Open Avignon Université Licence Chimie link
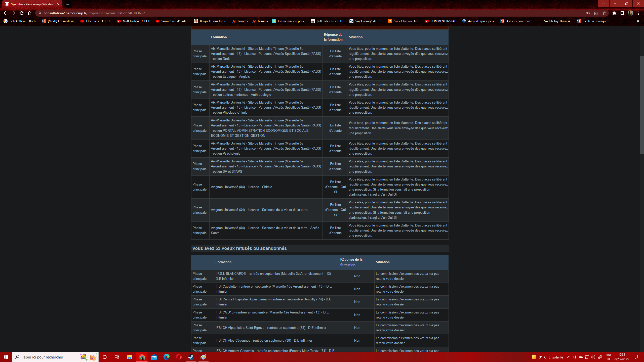This screenshot has height=362, width=644. 241,187
